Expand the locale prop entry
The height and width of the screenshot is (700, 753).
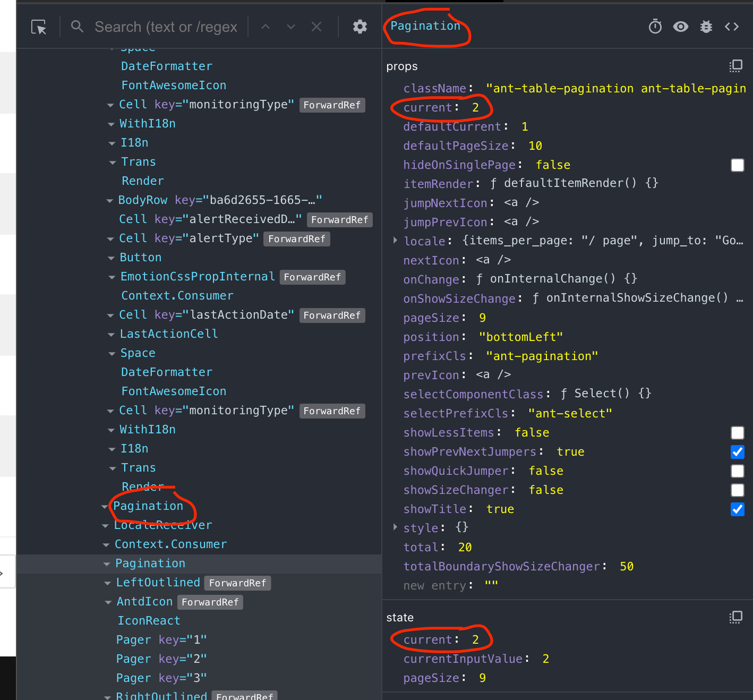click(x=395, y=241)
